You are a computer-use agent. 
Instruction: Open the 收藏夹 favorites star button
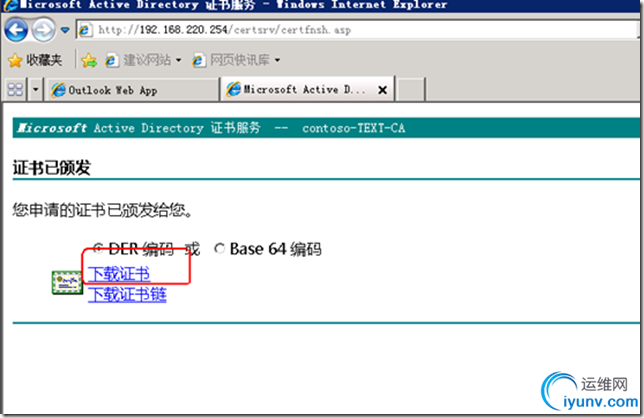(34, 60)
